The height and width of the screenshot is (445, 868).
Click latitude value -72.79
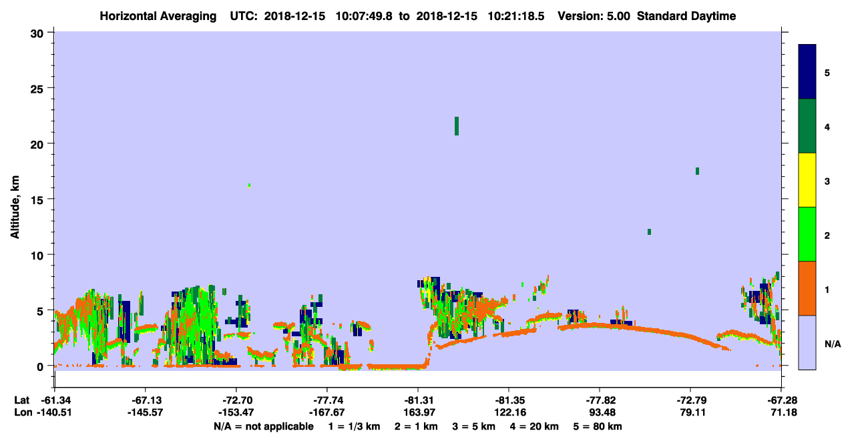click(x=690, y=400)
